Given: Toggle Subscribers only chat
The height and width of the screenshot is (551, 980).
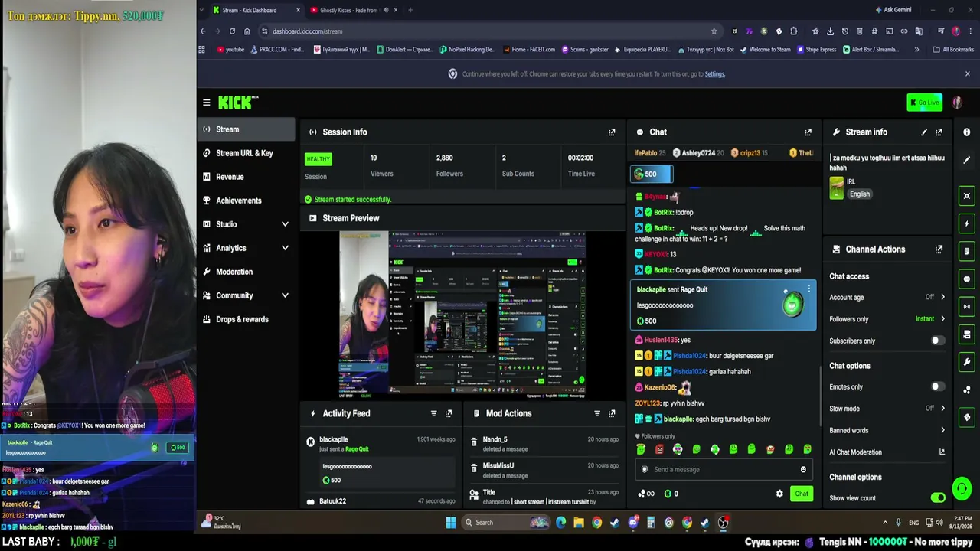Looking at the screenshot, I should pos(938,341).
